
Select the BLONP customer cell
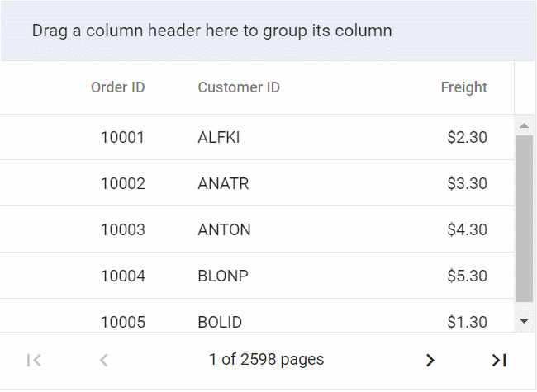tap(223, 276)
